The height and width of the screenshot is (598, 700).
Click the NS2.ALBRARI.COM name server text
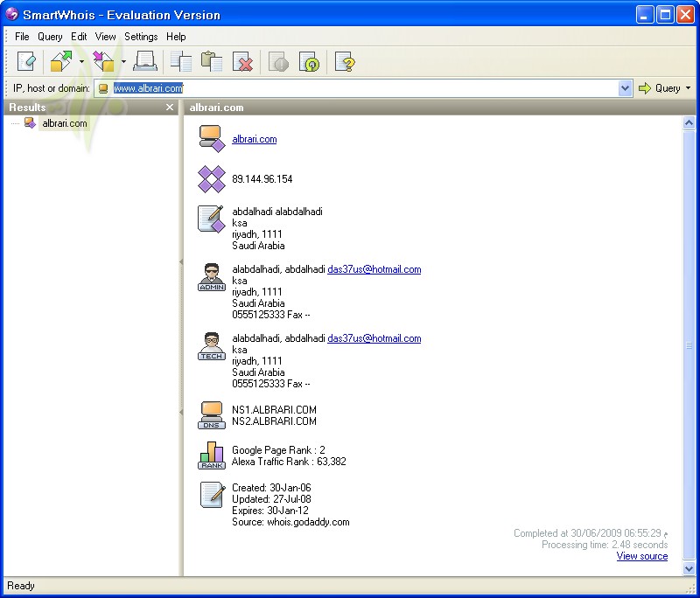(x=274, y=421)
